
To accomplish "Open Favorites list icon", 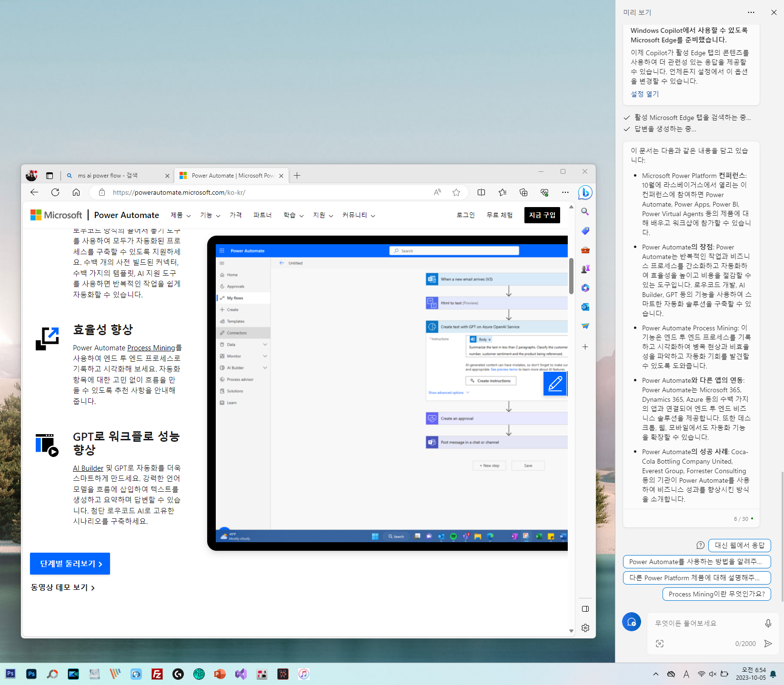I will point(503,192).
